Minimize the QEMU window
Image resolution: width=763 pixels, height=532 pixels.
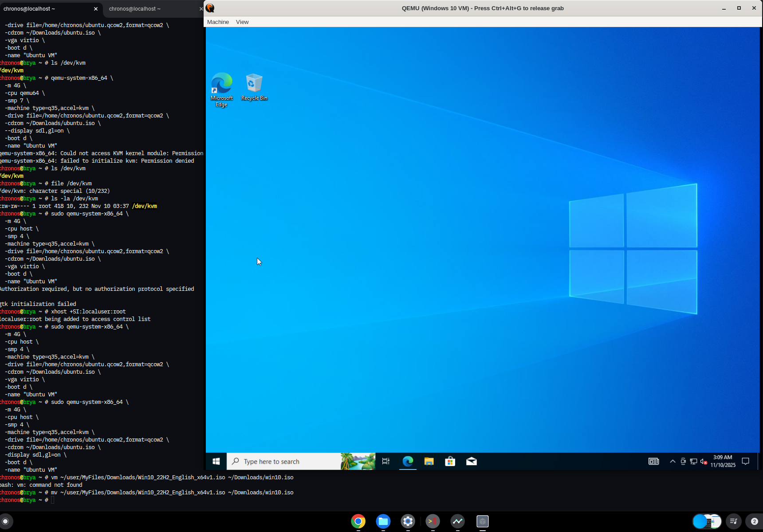tap(724, 8)
